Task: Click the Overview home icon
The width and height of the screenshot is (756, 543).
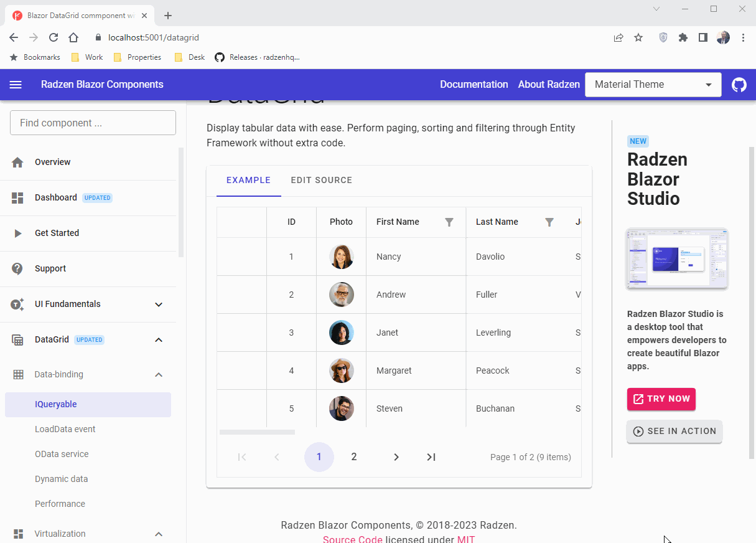Action: tap(17, 162)
